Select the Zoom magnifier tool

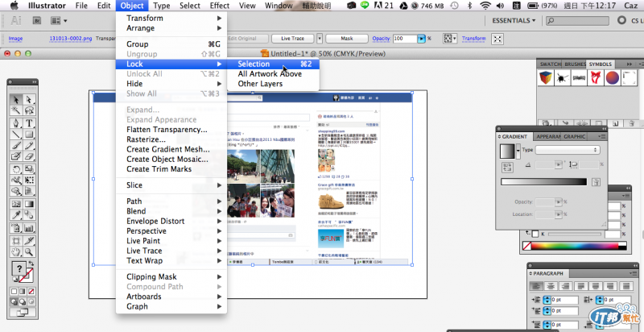[29, 251]
